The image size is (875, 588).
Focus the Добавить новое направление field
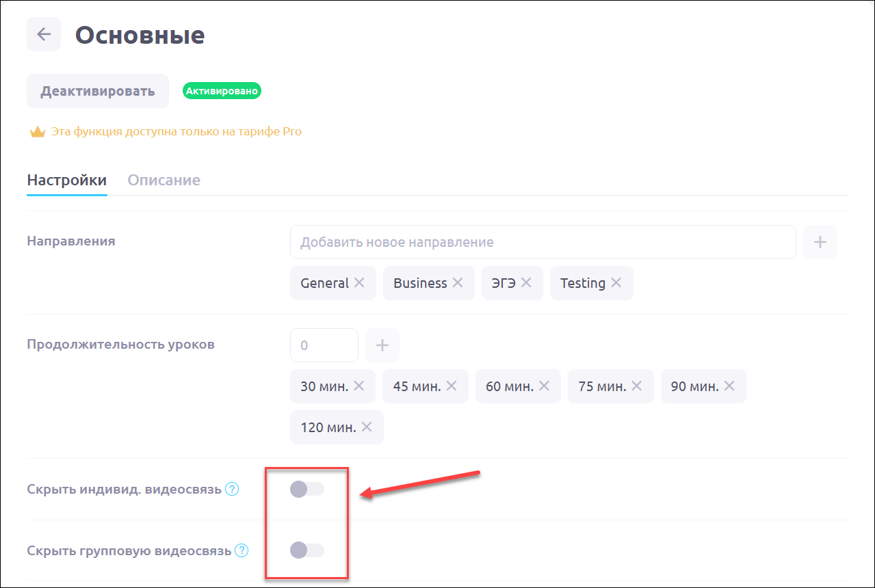(543, 242)
